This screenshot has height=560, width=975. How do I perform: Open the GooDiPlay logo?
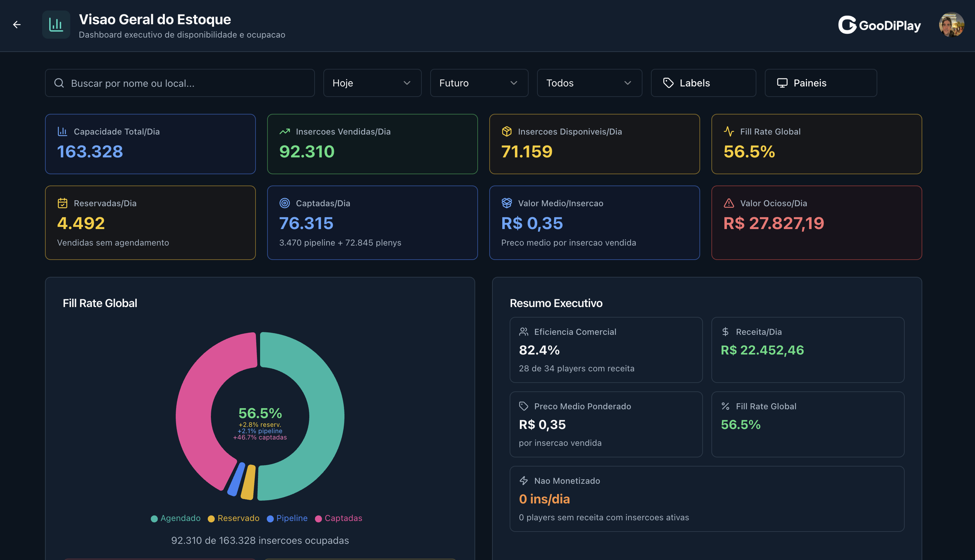coord(880,25)
